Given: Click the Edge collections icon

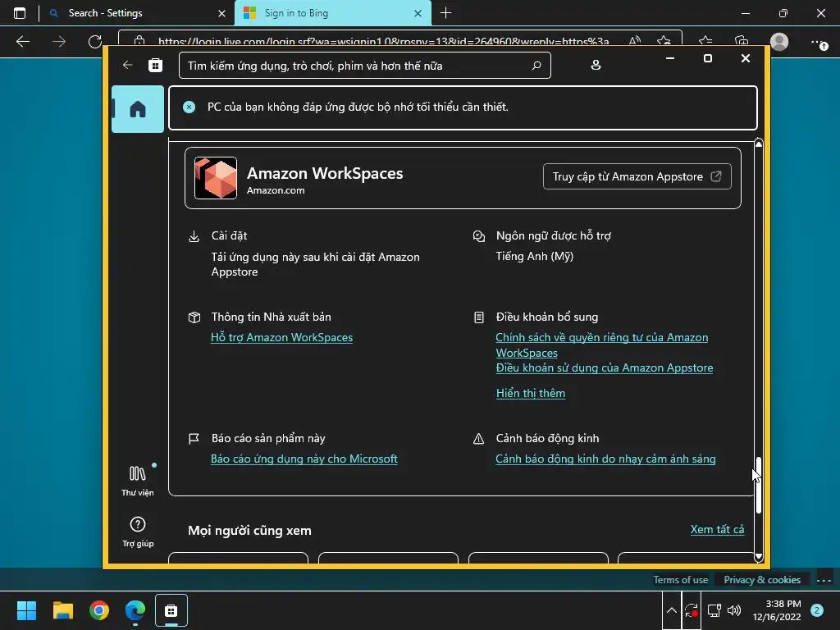Looking at the screenshot, I should (x=742, y=41).
